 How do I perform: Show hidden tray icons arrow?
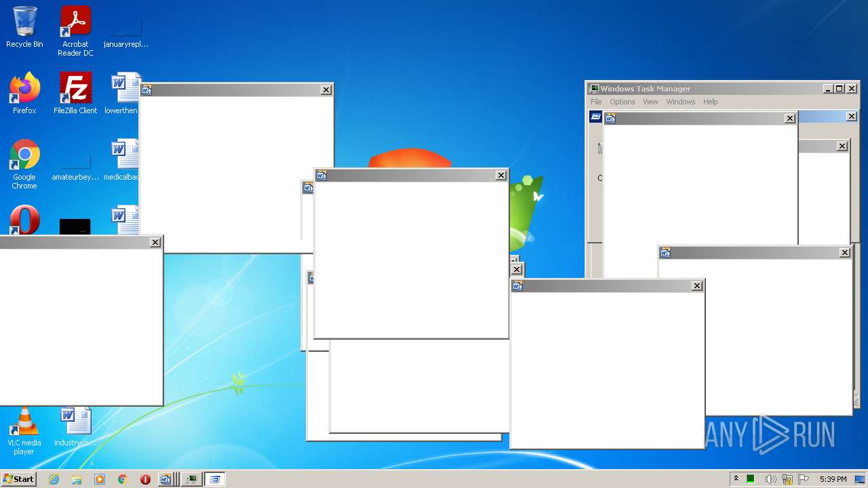coord(736,479)
